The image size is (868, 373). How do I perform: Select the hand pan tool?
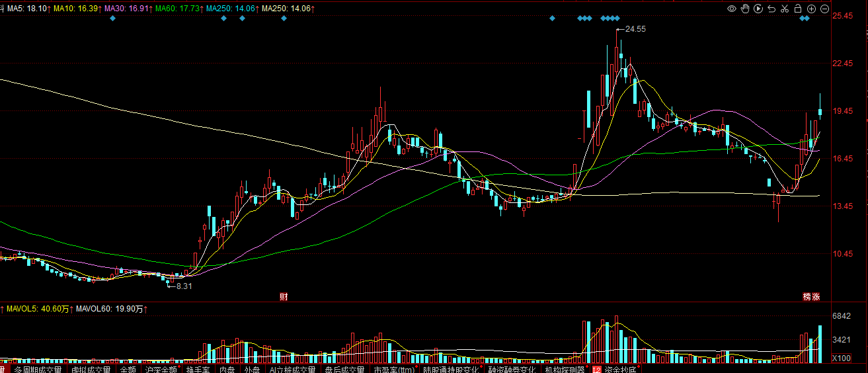pos(745,9)
